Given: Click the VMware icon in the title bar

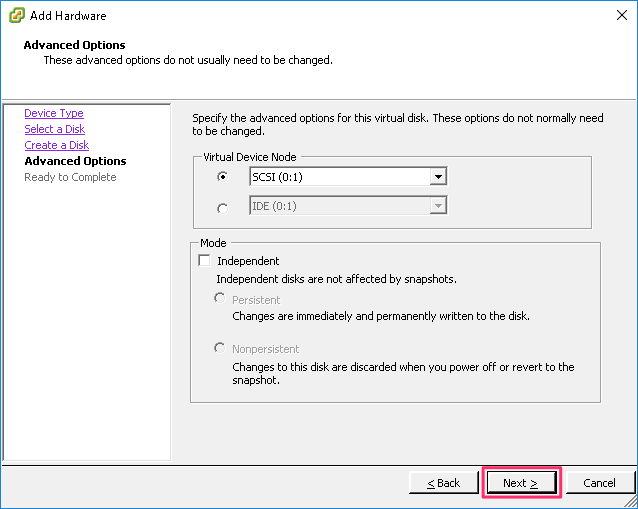Looking at the screenshot, I should click(17, 15).
